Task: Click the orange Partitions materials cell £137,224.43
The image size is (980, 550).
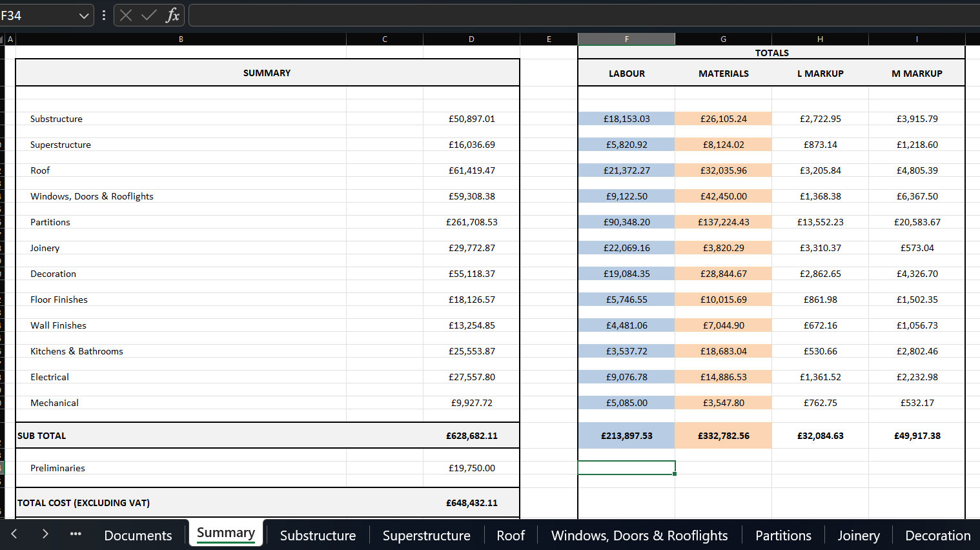Action: (723, 222)
